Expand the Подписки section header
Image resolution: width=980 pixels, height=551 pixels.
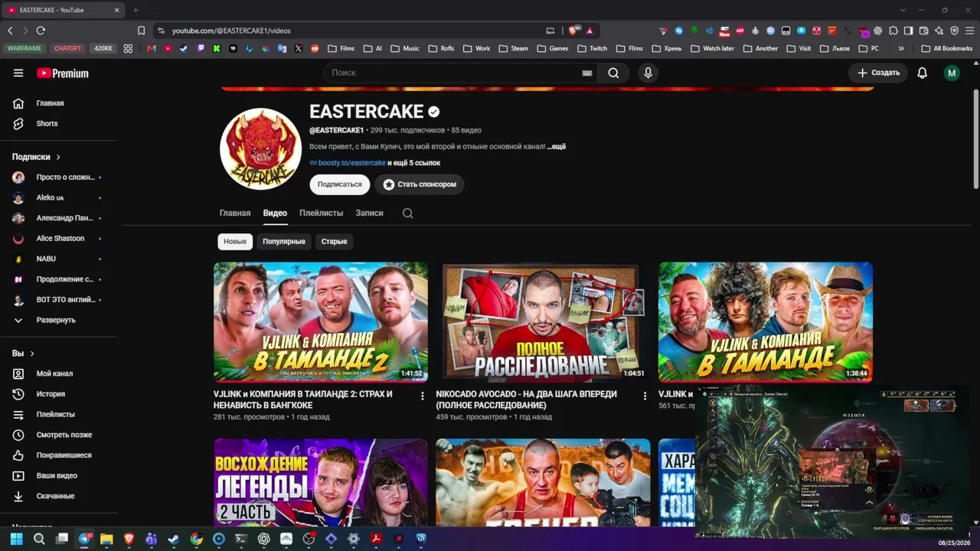tap(36, 157)
